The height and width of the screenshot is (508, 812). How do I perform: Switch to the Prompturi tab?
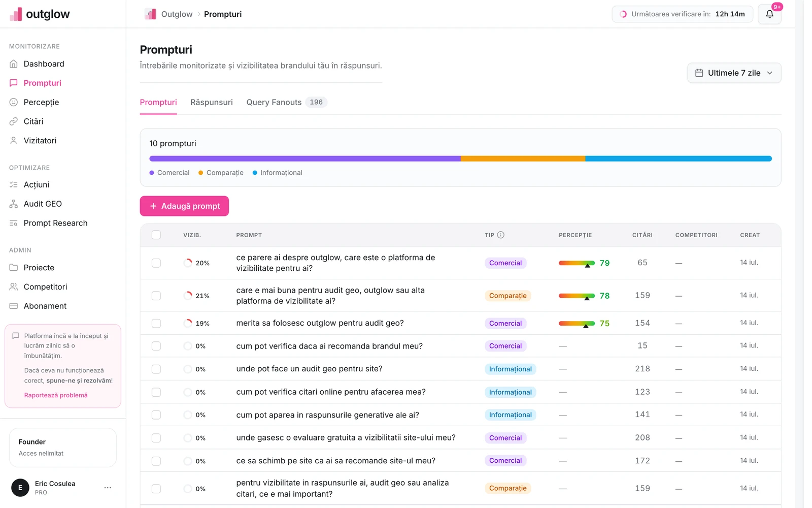158,103
